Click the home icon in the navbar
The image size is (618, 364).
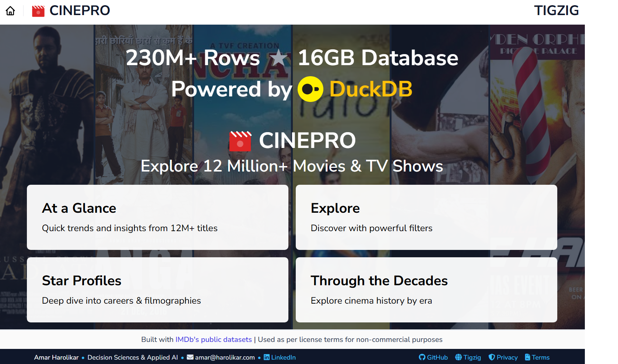[10, 11]
